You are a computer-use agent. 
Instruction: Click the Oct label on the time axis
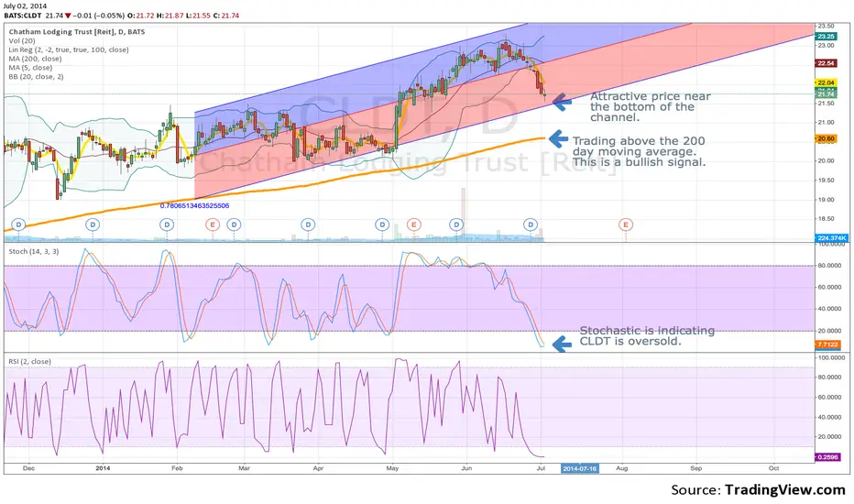coord(773,468)
